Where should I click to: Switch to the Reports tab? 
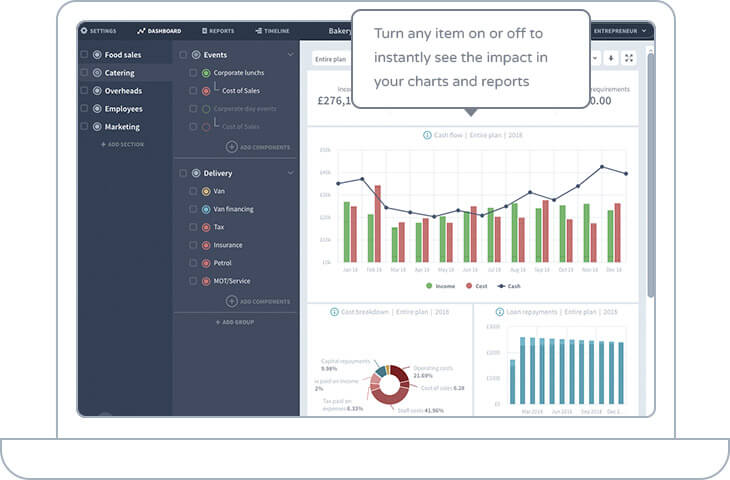pyautogui.click(x=218, y=31)
